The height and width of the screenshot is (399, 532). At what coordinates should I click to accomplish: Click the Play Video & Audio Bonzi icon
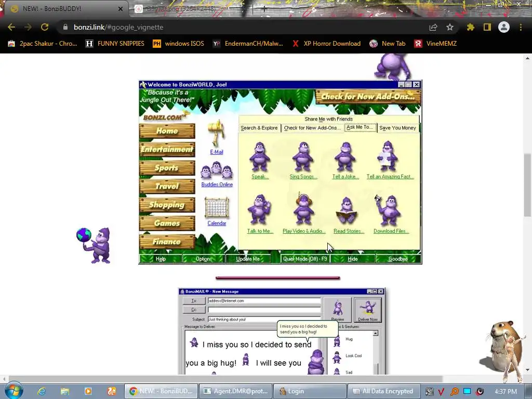click(303, 209)
